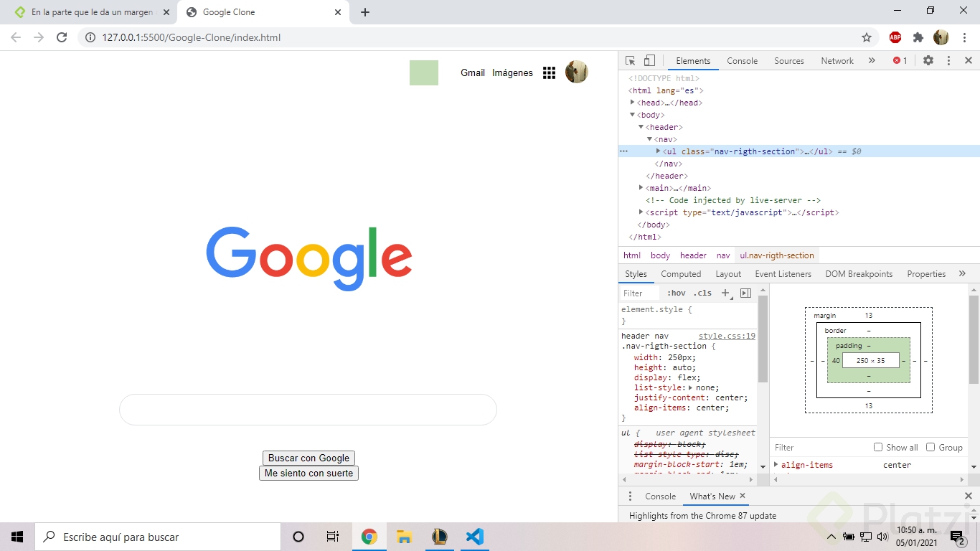Focus the Styles filter field
This screenshot has height=551, width=980.
(639, 293)
